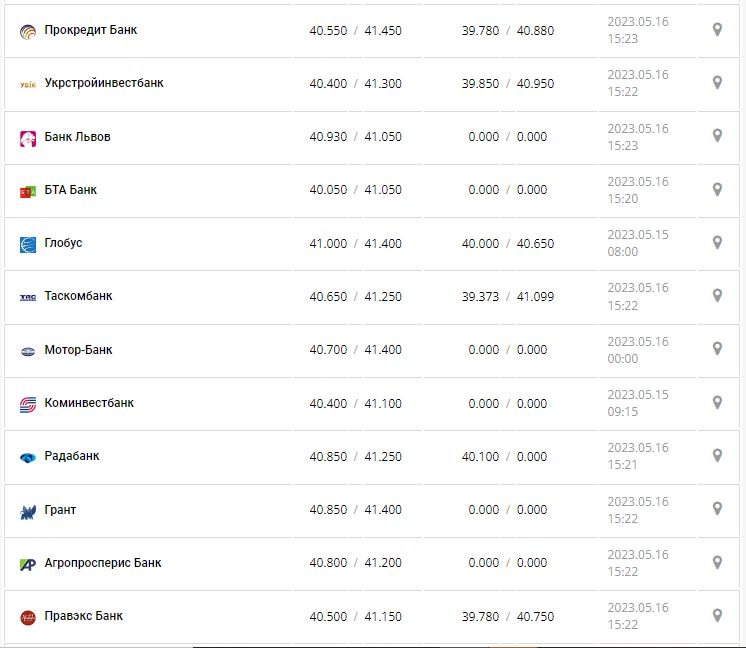The image size is (746, 648).
Task: Click the Коминвестбанк logo icon
Action: [x=28, y=404]
